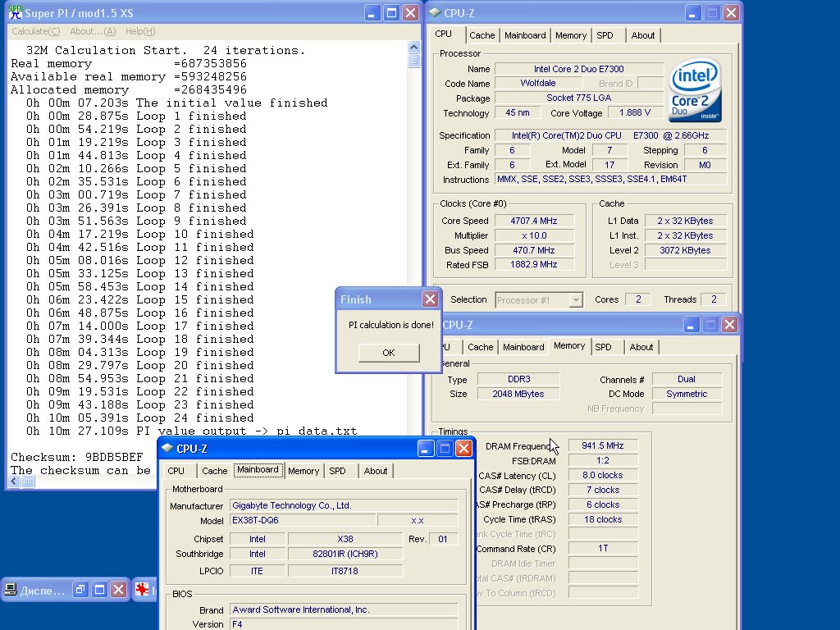Image resolution: width=840 pixels, height=630 pixels.
Task: Select About tab in CPU-Z Mainboard window
Action: coord(376,471)
